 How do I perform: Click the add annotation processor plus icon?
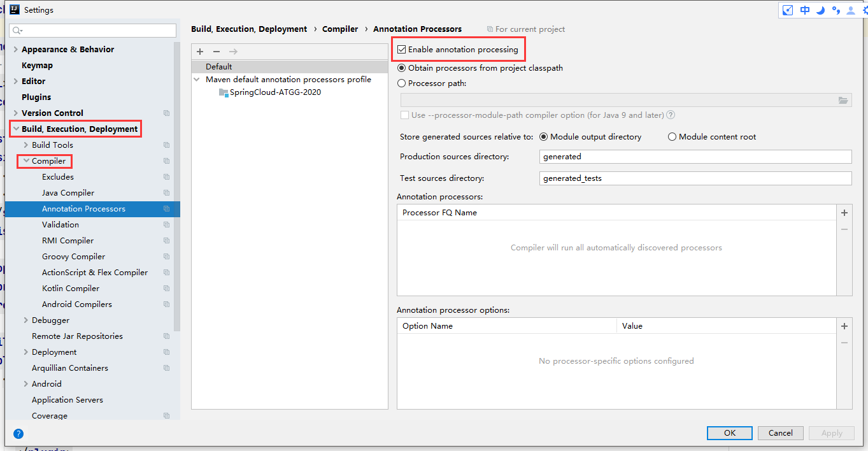pos(844,213)
